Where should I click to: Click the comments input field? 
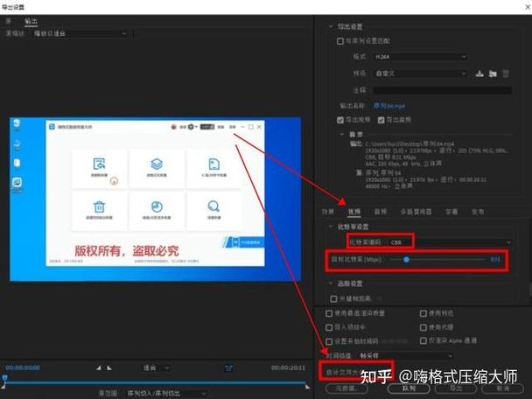coord(443,90)
